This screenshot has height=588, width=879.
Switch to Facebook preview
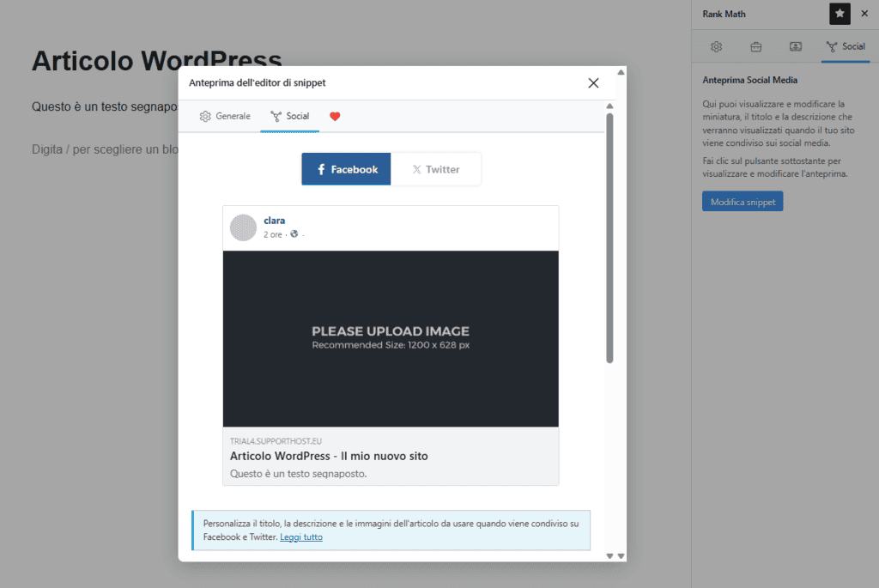pyautogui.click(x=346, y=169)
